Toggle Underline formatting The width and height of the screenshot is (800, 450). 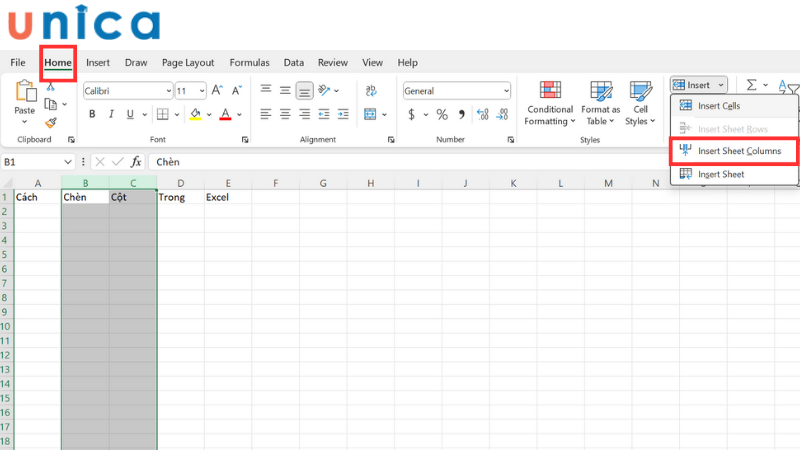pos(131,115)
